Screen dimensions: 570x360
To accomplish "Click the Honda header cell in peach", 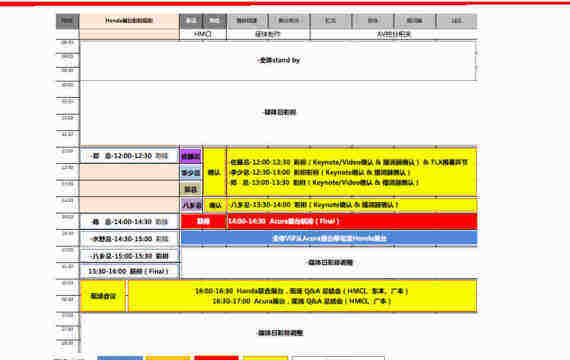I will pos(129,21).
